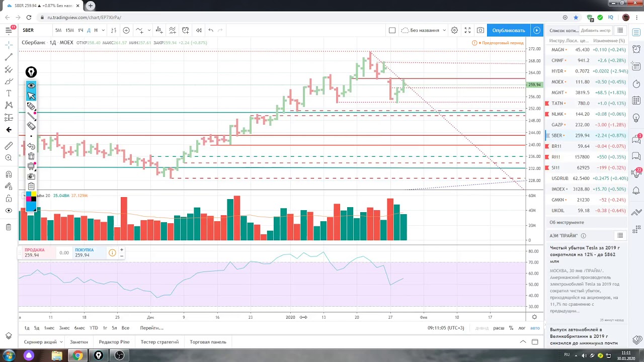
Task: Enter fullscreen chart mode
Action: pos(467,30)
